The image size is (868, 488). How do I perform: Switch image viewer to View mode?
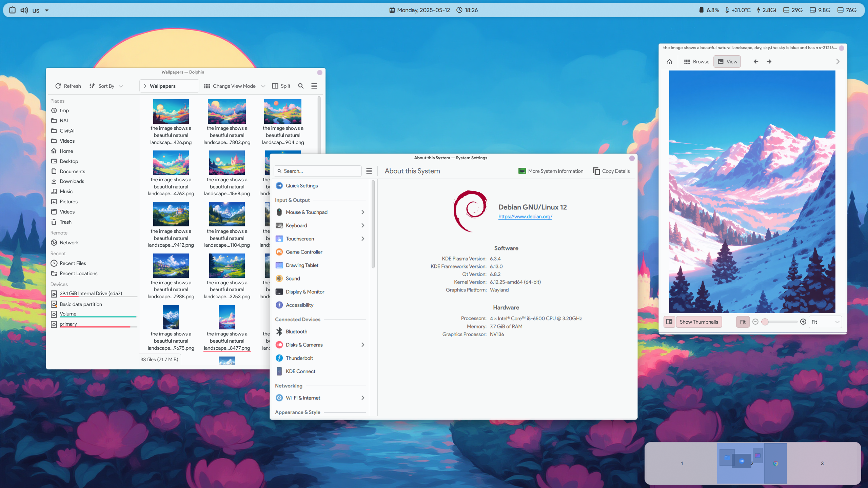(727, 62)
